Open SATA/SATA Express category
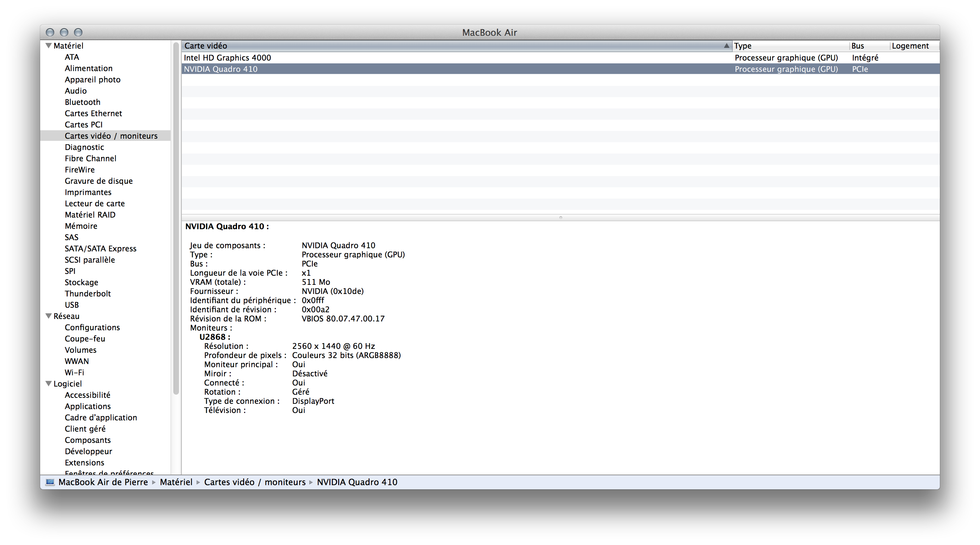Image resolution: width=980 pixels, height=545 pixels. click(100, 249)
